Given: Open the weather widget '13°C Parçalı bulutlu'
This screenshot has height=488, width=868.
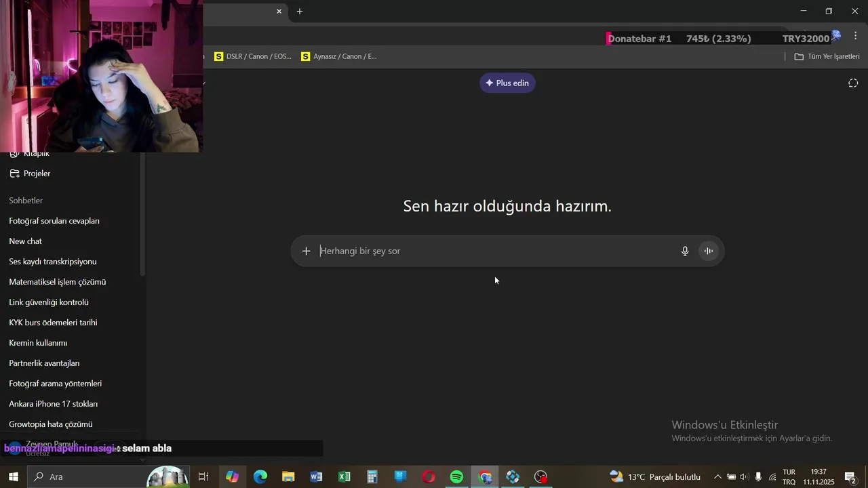Looking at the screenshot, I should click(x=655, y=476).
